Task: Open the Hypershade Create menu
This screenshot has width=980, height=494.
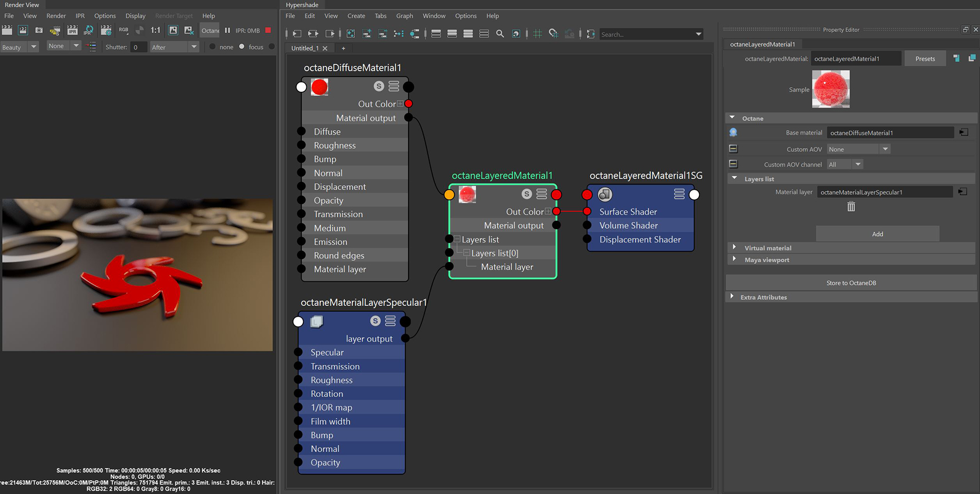Action: pyautogui.click(x=356, y=16)
